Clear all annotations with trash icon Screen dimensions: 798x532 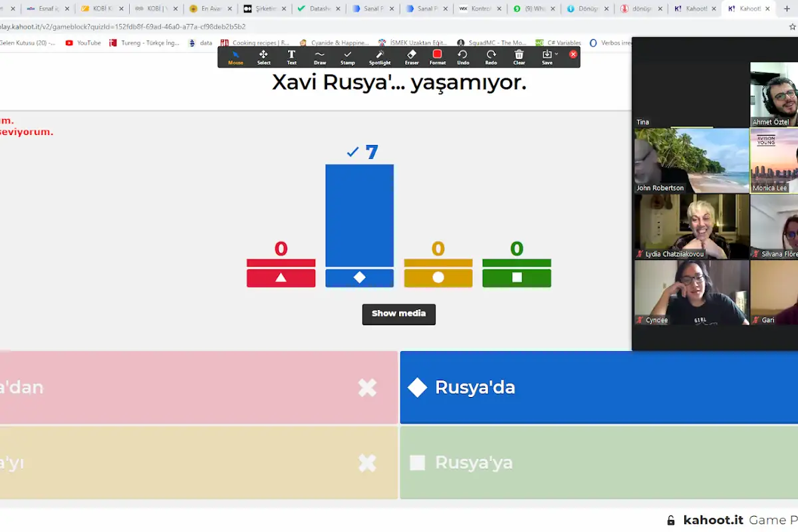coord(519,57)
